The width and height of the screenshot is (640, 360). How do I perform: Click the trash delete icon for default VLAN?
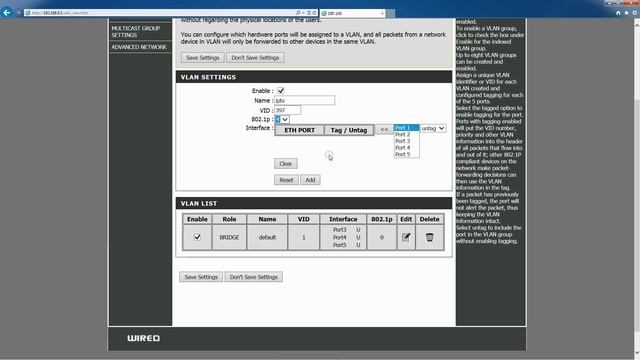tap(429, 237)
